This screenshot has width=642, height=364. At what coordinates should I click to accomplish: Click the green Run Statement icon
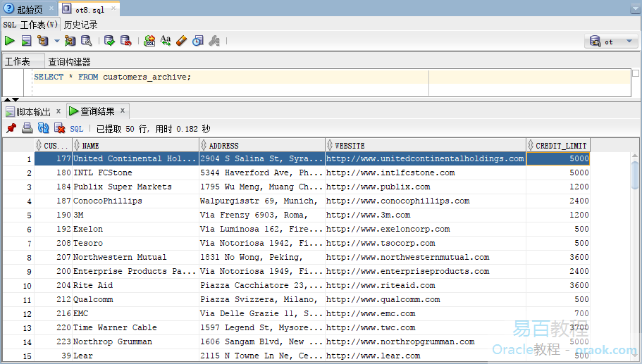10,41
